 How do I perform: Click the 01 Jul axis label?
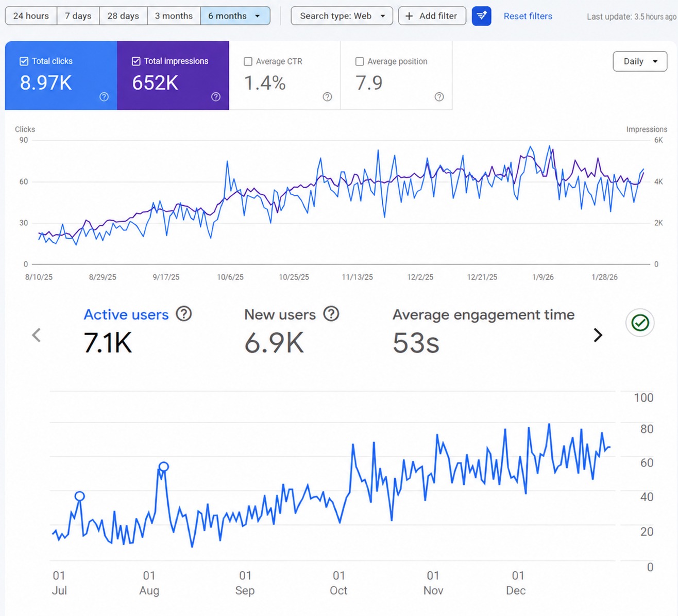59,583
